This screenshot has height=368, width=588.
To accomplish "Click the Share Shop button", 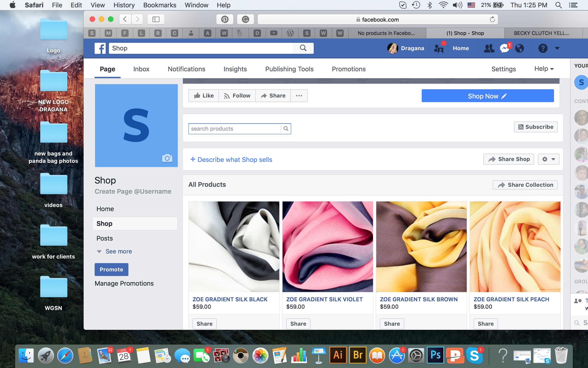I will [x=509, y=159].
